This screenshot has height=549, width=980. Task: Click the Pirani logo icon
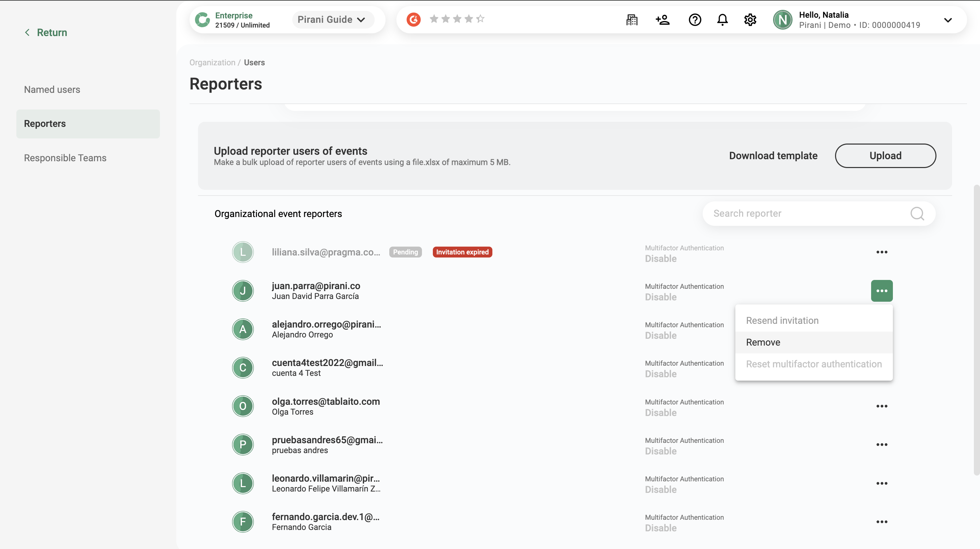pyautogui.click(x=202, y=19)
